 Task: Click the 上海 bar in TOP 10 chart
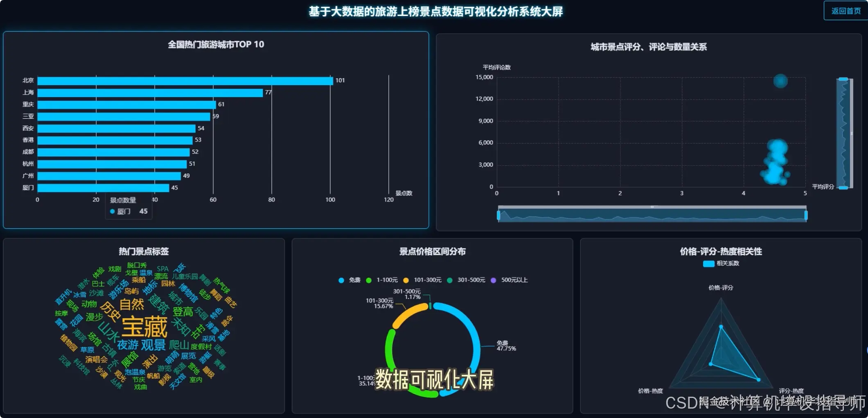(x=150, y=93)
